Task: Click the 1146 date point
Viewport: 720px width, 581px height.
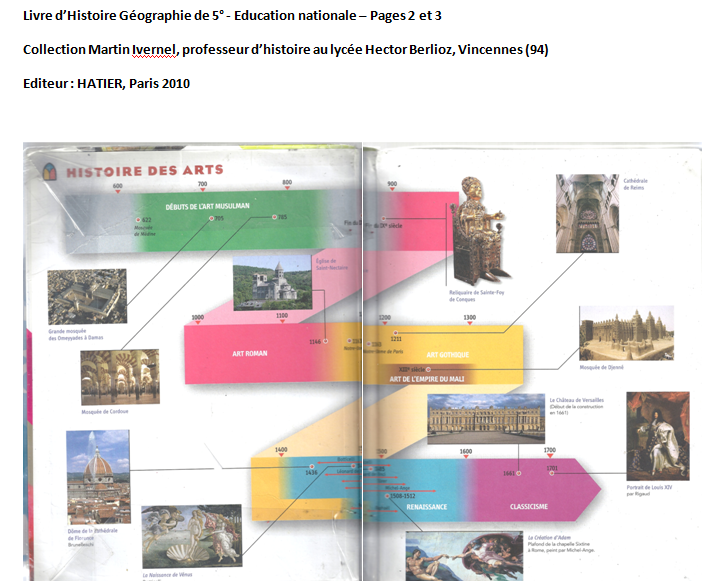Action: tap(326, 341)
